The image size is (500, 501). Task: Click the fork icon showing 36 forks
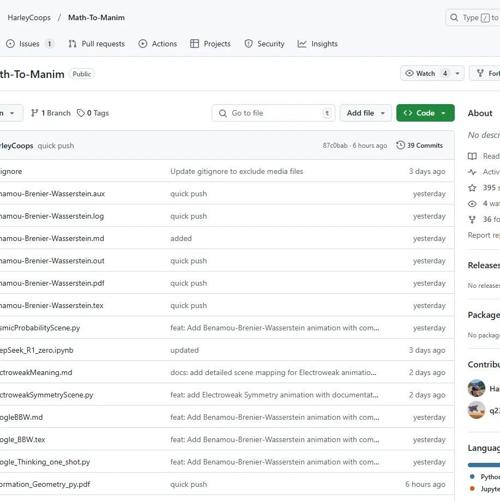pos(472,219)
